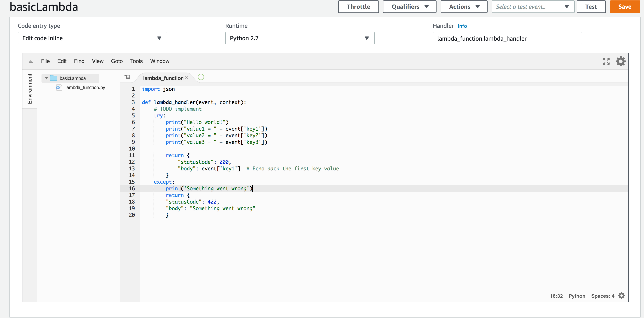The image size is (644, 318).
Task: Toggle the Environment side panel
Action: point(30,89)
